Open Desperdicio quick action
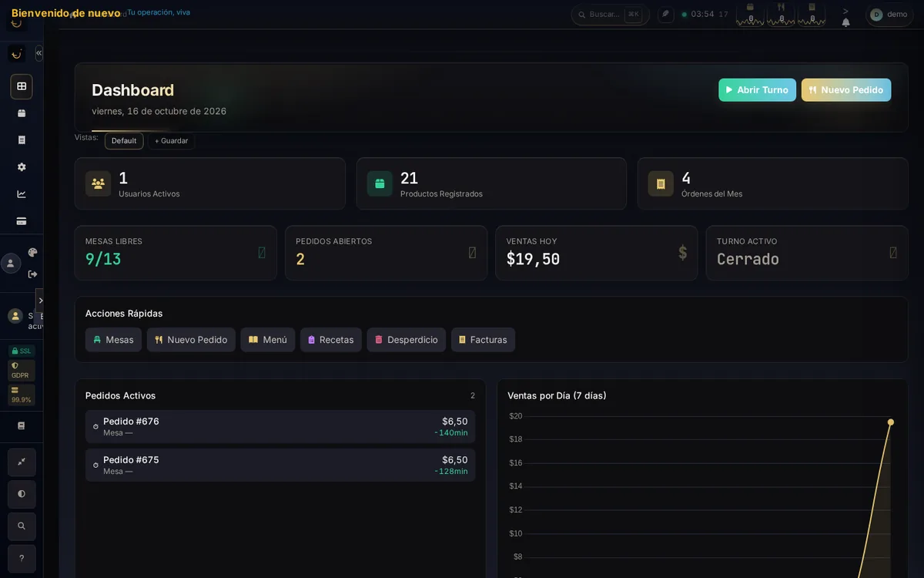Image resolution: width=924 pixels, height=578 pixels. click(407, 340)
